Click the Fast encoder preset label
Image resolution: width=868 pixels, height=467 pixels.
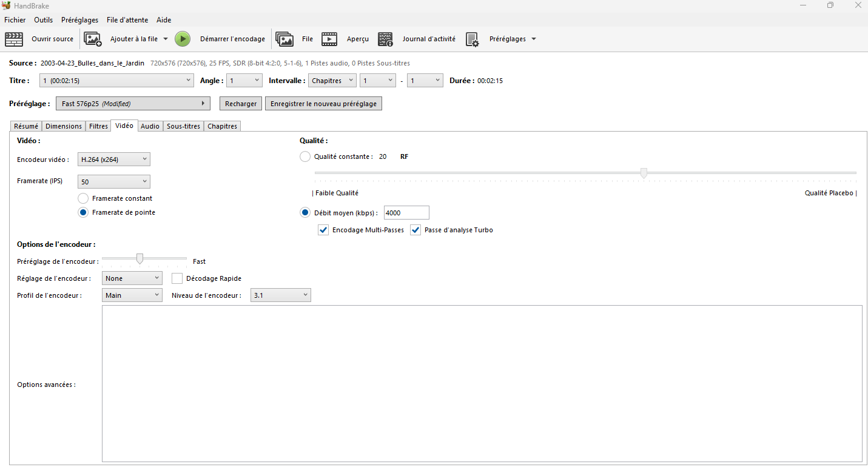point(199,261)
